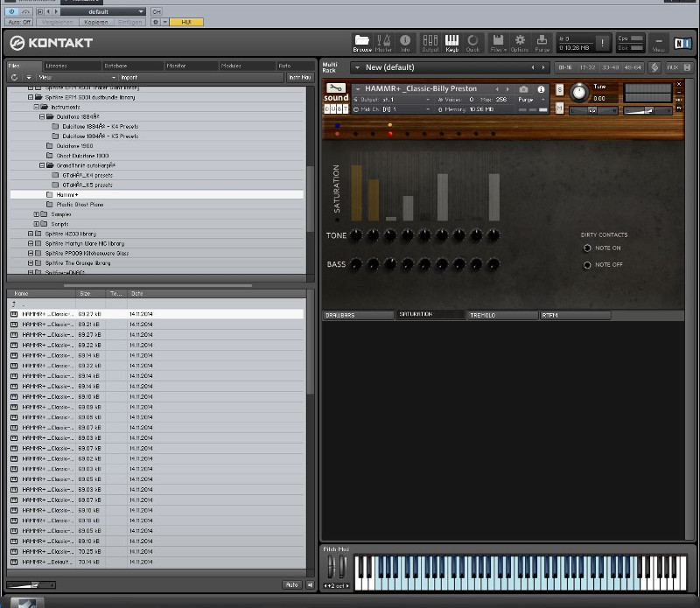Open the Master editor metronome icon

pyautogui.click(x=383, y=43)
